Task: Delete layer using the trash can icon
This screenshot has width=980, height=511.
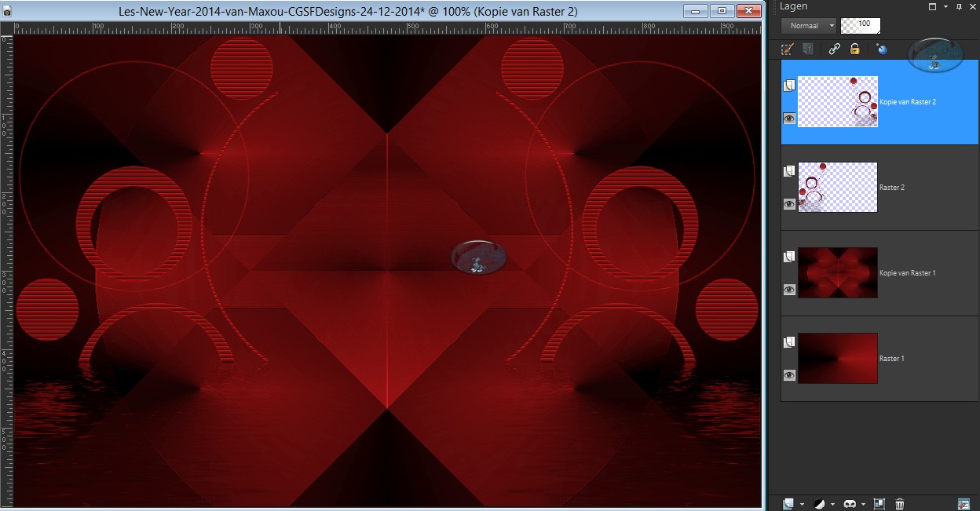Action: point(900,504)
